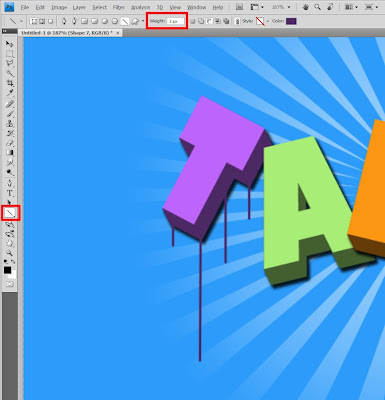Image resolution: width=385 pixels, height=400 pixels.
Task: Select the Eyedropper tool
Action: [x=10, y=93]
